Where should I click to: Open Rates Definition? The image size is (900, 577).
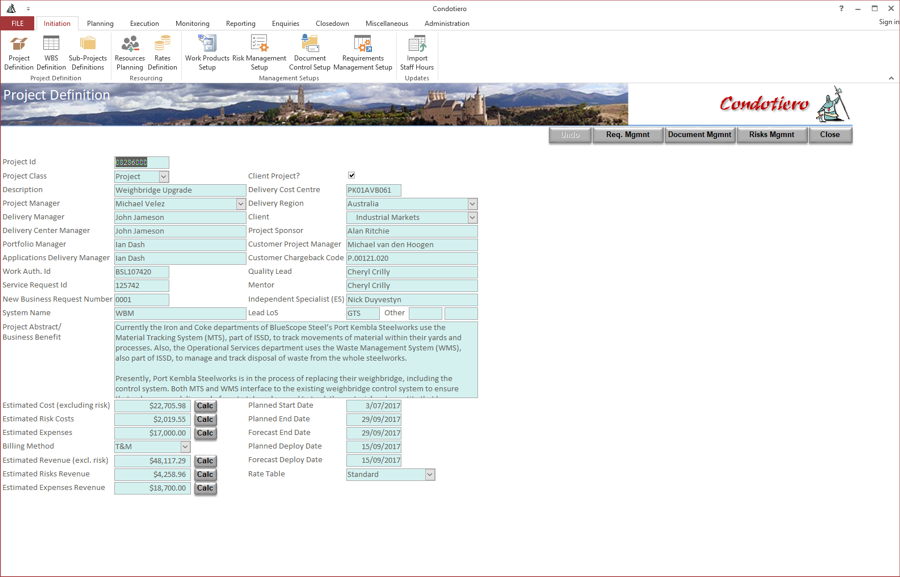(x=162, y=52)
